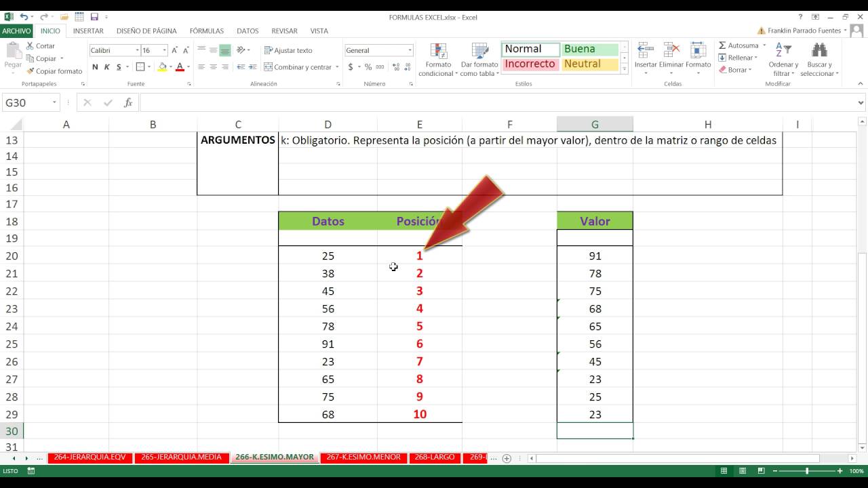Open Rellenar fill dropdown

738,58
